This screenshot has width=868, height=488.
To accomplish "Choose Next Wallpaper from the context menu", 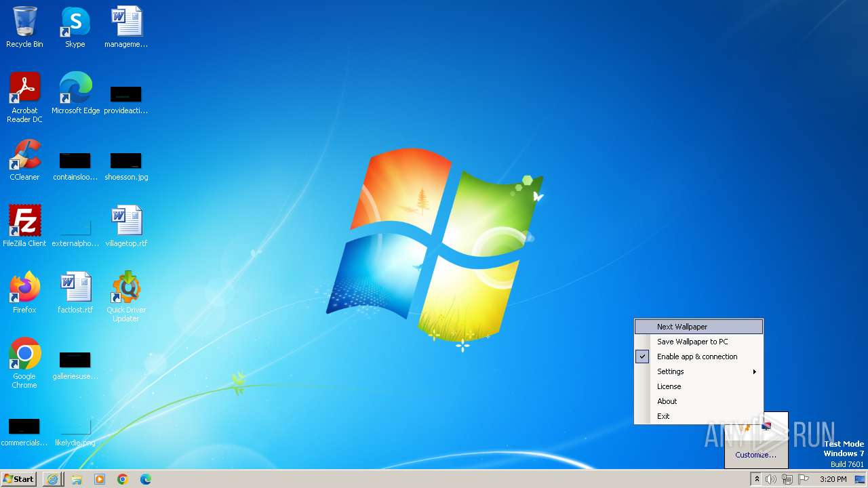I will coord(698,327).
